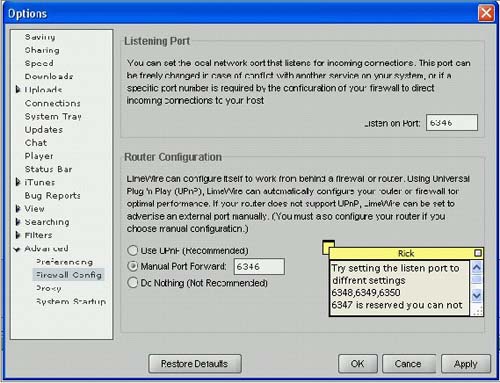
Task: Click the Listen on Port input field
Action: click(x=452, y=122)
